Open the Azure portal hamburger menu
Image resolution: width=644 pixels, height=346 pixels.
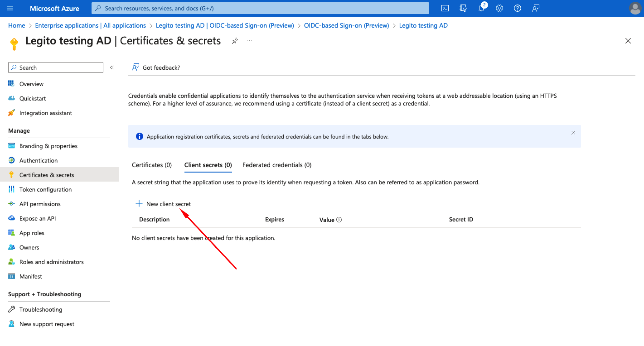[10, 8]
